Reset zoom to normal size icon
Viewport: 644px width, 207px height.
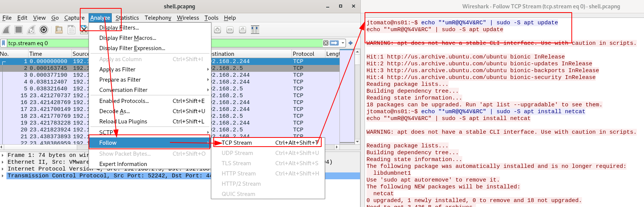pos(243,30)
